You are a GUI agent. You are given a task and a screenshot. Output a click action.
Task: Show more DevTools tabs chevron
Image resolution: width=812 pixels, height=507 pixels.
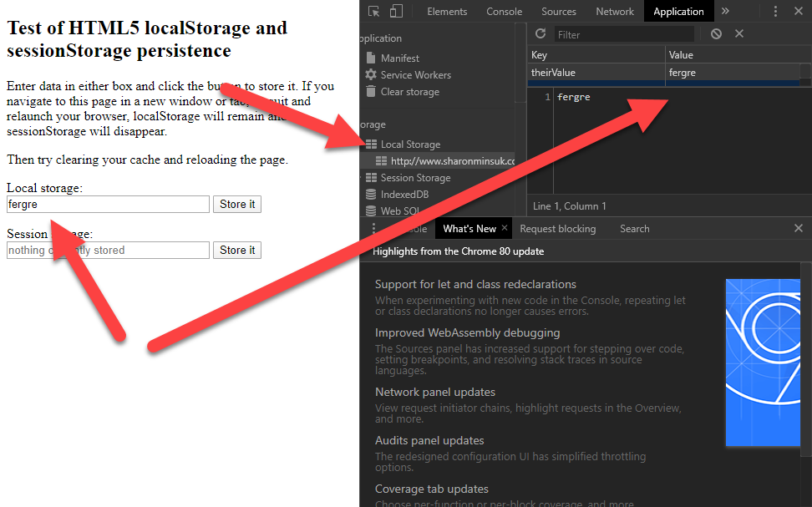click(x=725, y=12)
